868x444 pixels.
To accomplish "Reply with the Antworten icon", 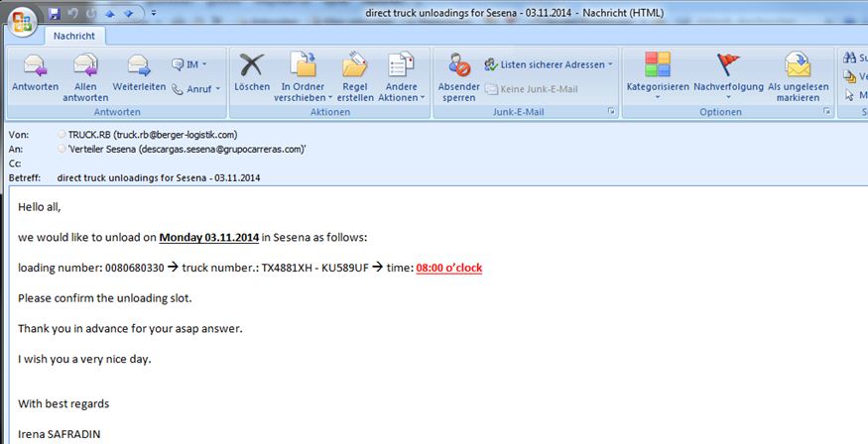I will tap(36, 72).
